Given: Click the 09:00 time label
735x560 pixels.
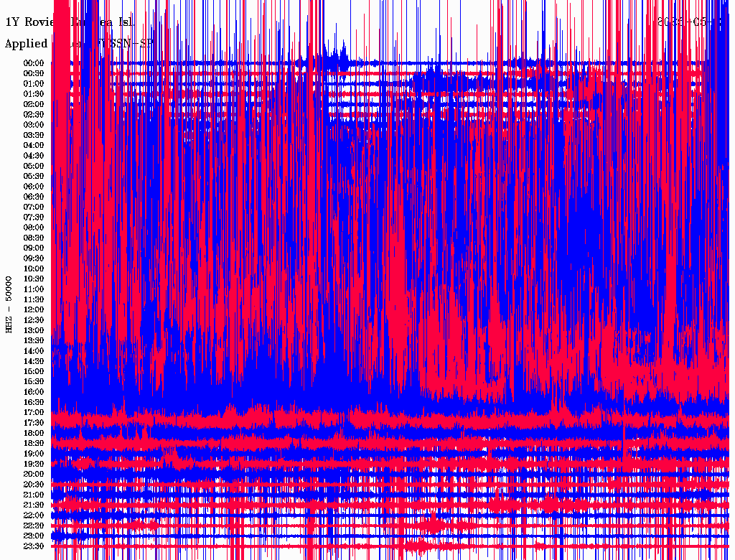Looking at the screenshot, I should click(34, 248).
